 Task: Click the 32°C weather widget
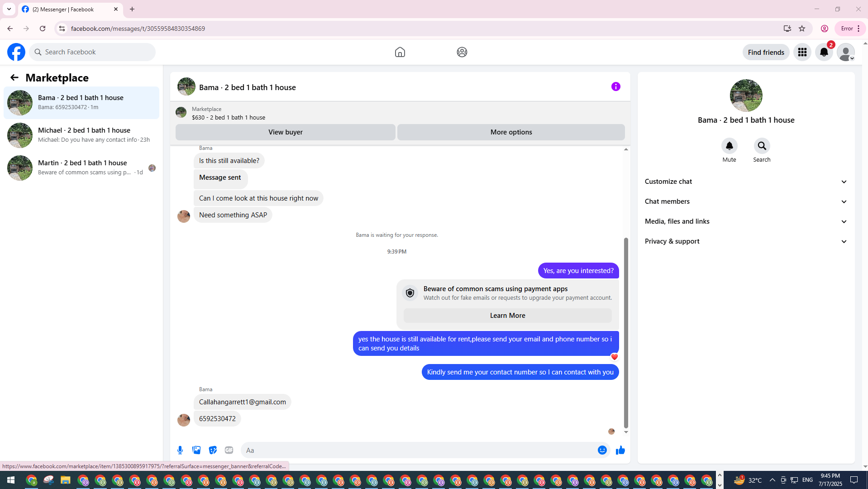(748, 480)
